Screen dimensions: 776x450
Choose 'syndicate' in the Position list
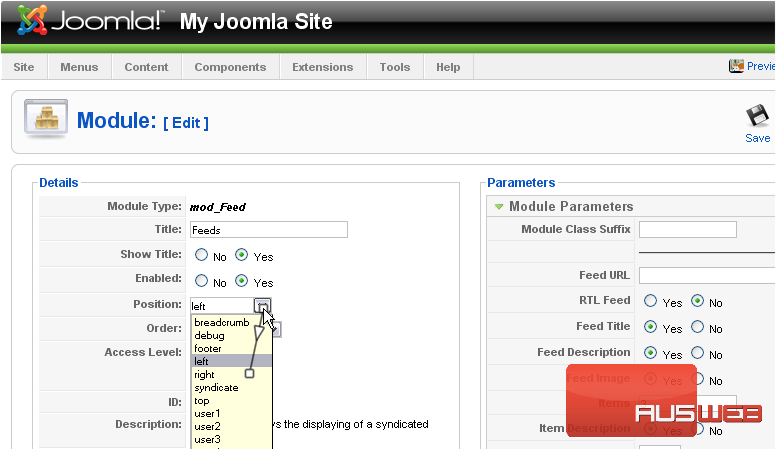(x=216, y=388)
